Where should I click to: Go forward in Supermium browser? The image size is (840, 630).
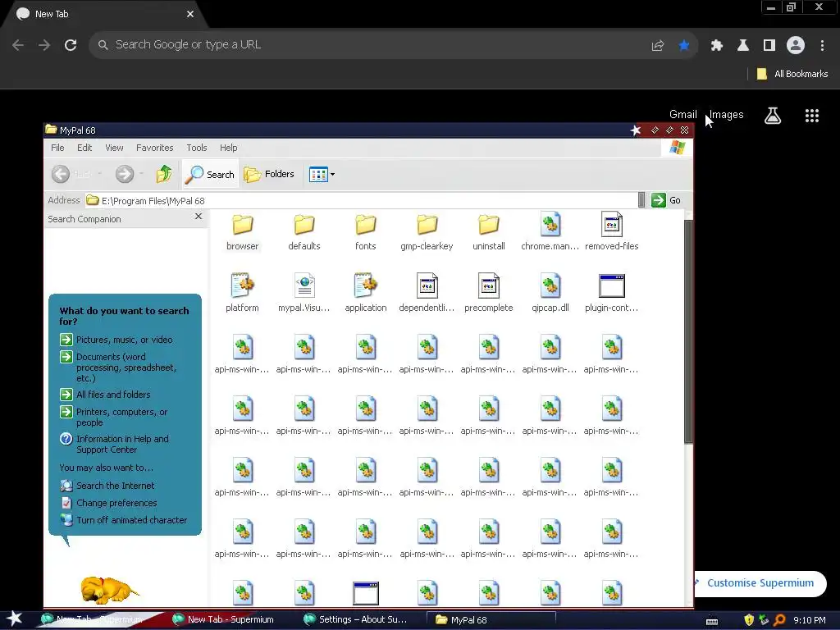coord(44,45)
